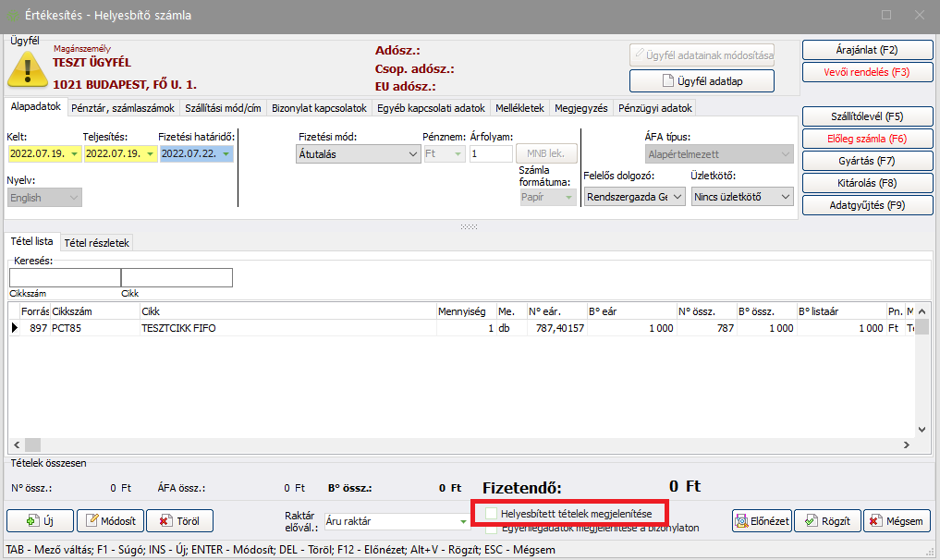Switch to the Tétel részletek tab
The height and width of the screenshot is (560, 940).
[97, 242]
